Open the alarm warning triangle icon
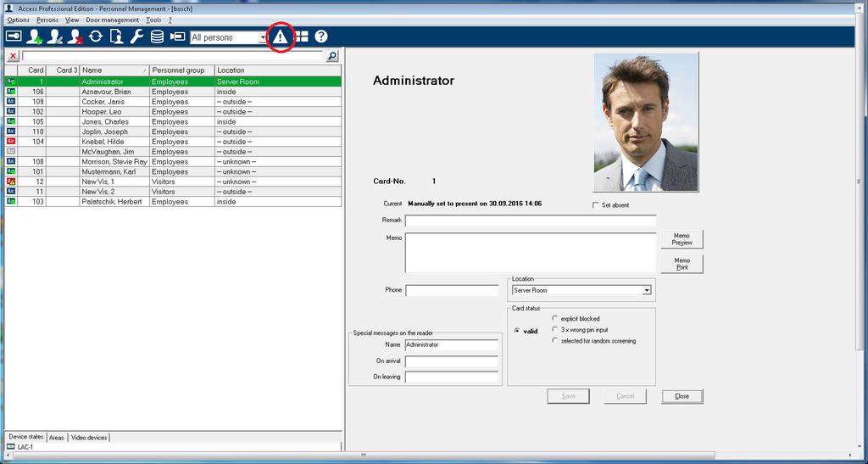Screen dimensions: 868x464 [280, 37]
